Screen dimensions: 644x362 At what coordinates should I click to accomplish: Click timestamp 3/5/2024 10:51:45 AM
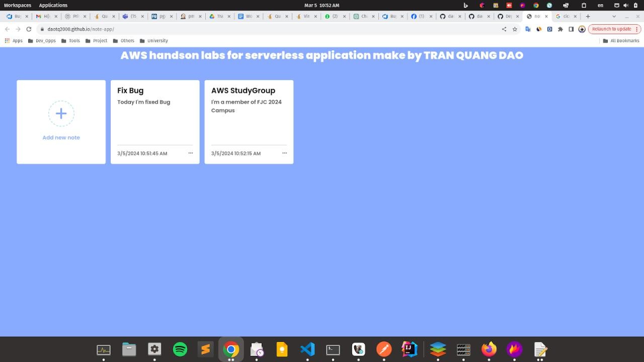tap(142, 153)
